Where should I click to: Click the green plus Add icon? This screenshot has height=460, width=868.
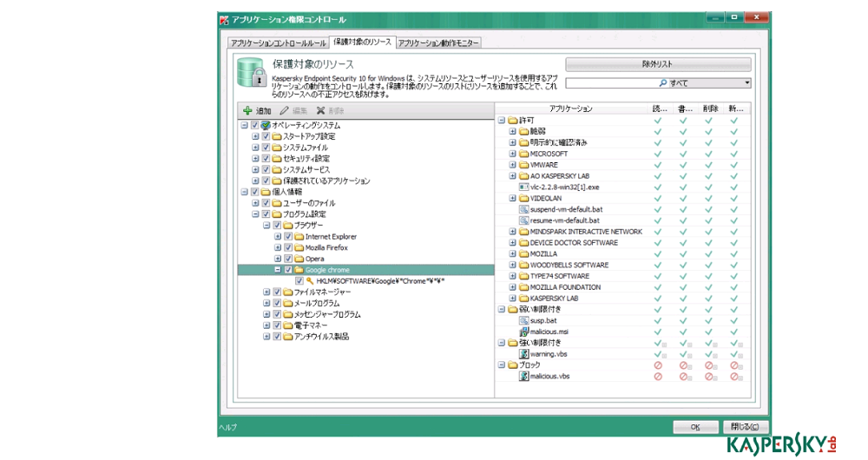247,111
